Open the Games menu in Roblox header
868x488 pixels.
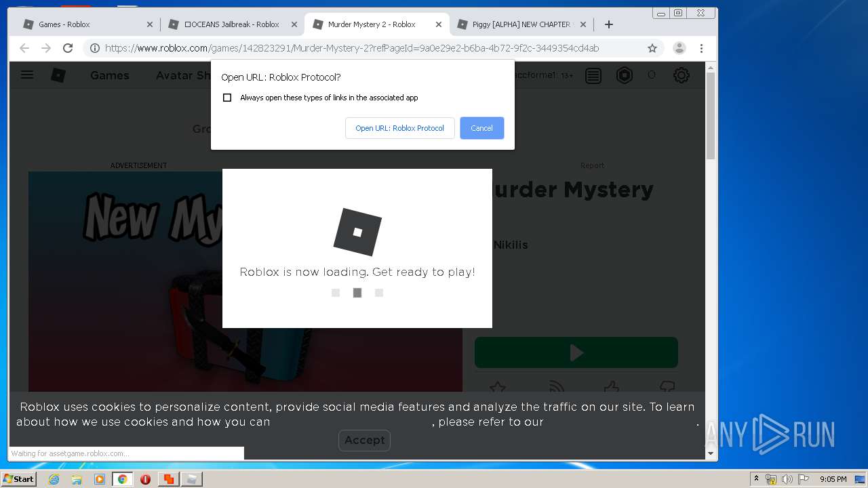[x=110, y=75]
